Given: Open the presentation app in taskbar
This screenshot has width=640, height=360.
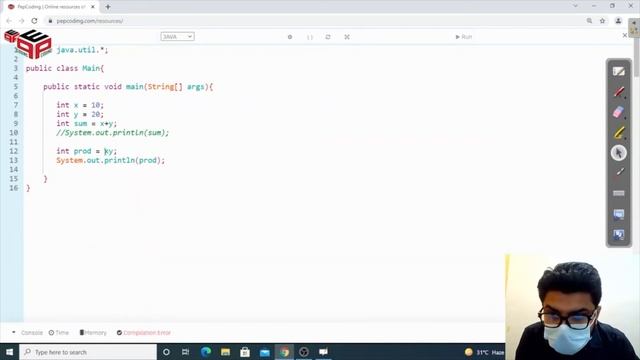Looking at the screenshot, I should pos(323,351).
